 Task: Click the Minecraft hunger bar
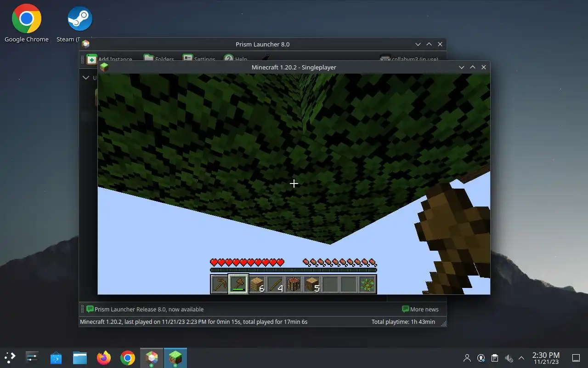tap(340, 263)
